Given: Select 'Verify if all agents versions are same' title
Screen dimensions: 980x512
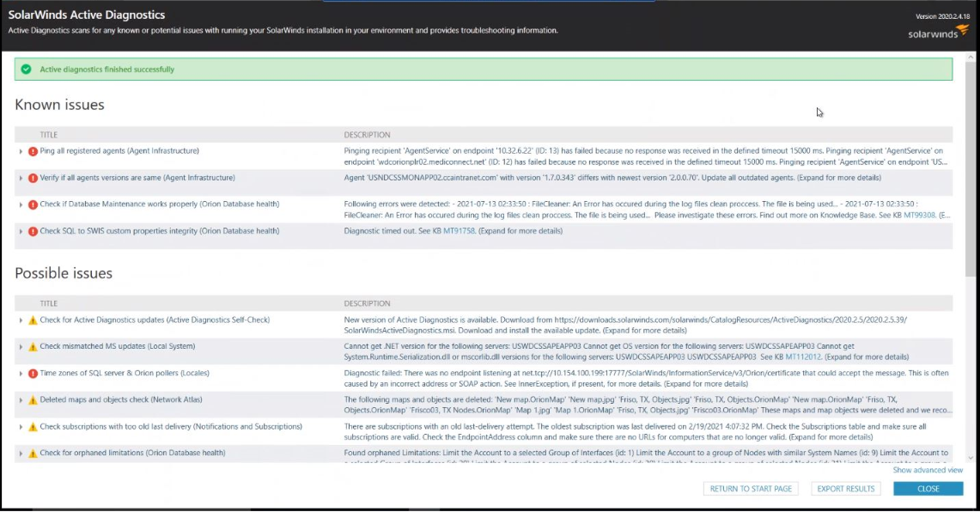Looking at the screenshot, I should [x=137, y=178].
